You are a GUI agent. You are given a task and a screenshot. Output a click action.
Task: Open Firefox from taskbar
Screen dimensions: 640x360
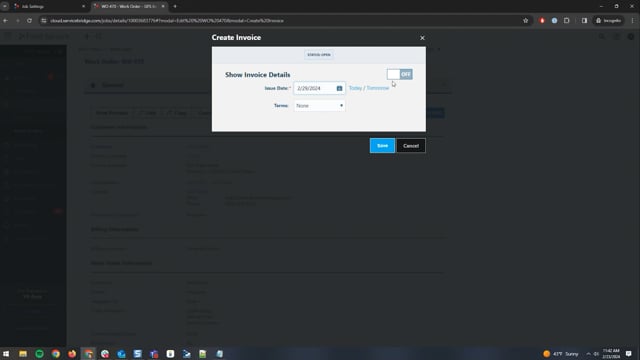click(x=72, y=354)
